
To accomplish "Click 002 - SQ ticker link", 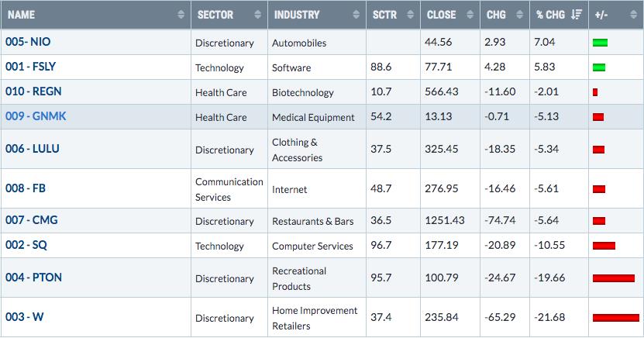I will pos(26,245).
